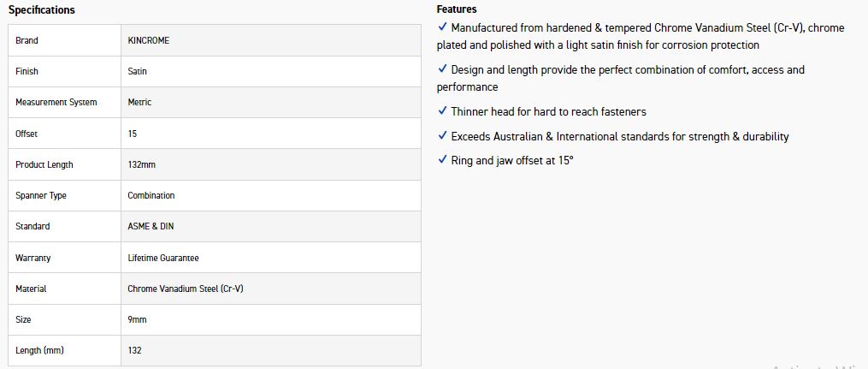The height and width of the screenshot is (369, 868).
Task: Select the 132mm product length value
Action: coord(142,164)
